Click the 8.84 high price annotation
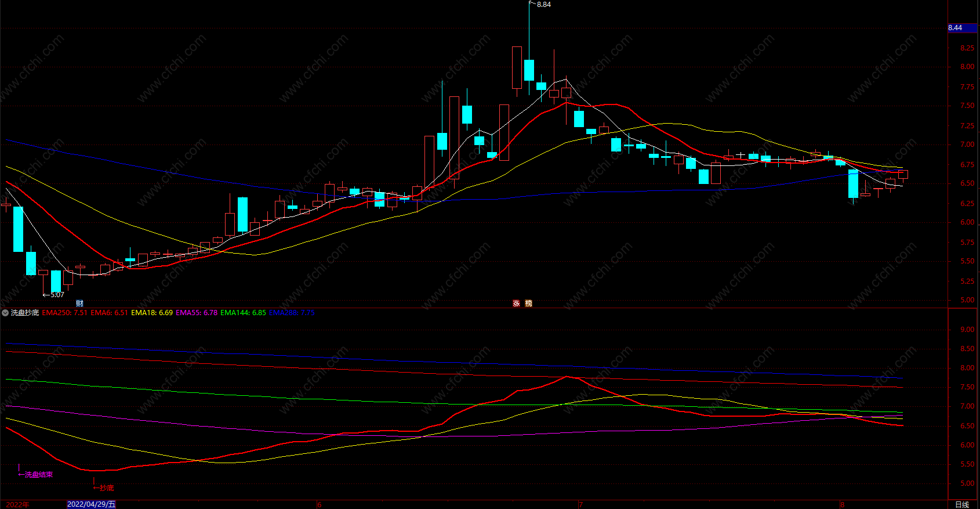The image size is (980, 509). click(544, 5)
